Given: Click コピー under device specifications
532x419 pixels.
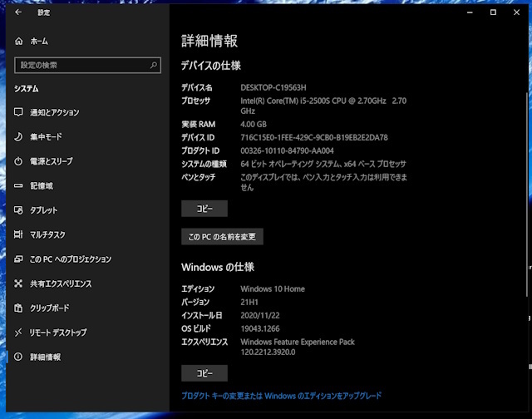Looking at the screenshot, I should point(204,209).
